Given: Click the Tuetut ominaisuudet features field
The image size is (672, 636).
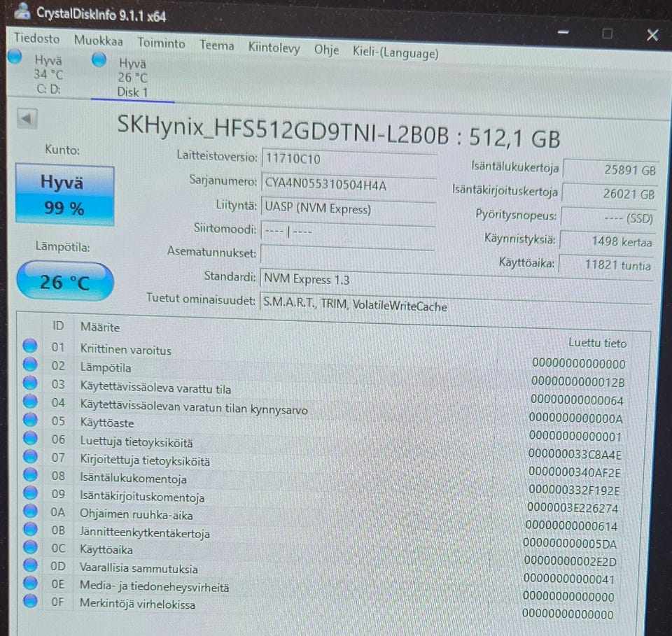Looking at the screenshot, I should point(456,305).
